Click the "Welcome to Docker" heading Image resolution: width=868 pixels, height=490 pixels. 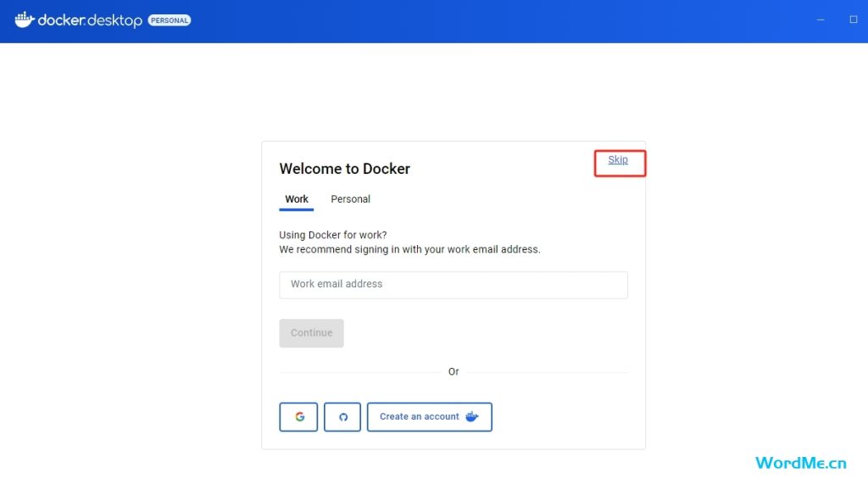tap(344, 169)
